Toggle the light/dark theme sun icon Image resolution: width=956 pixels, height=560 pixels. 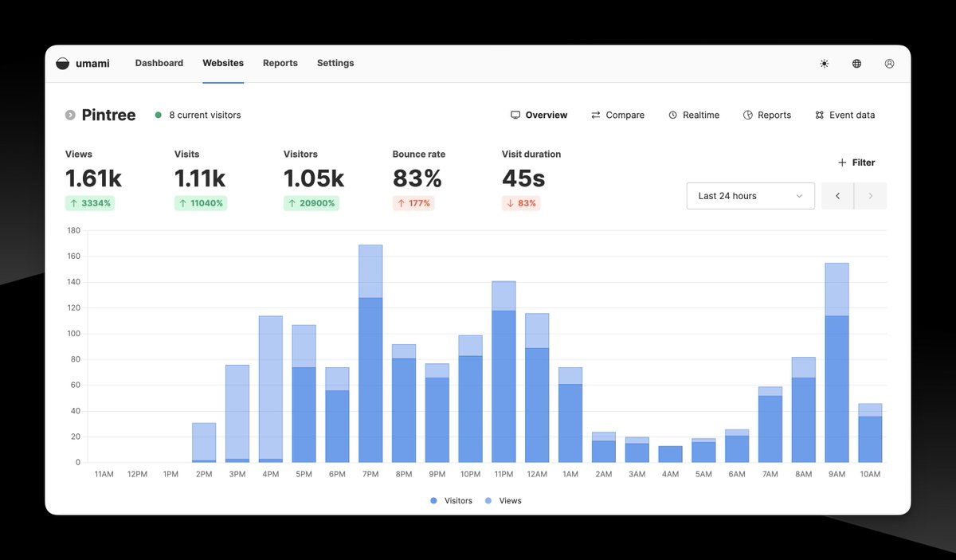tap(824, 64)
